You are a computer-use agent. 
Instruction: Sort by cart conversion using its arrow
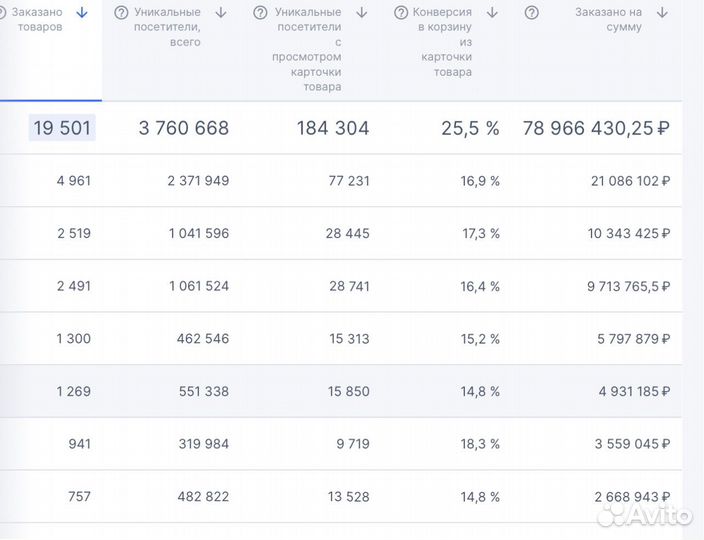click(492, 13)
